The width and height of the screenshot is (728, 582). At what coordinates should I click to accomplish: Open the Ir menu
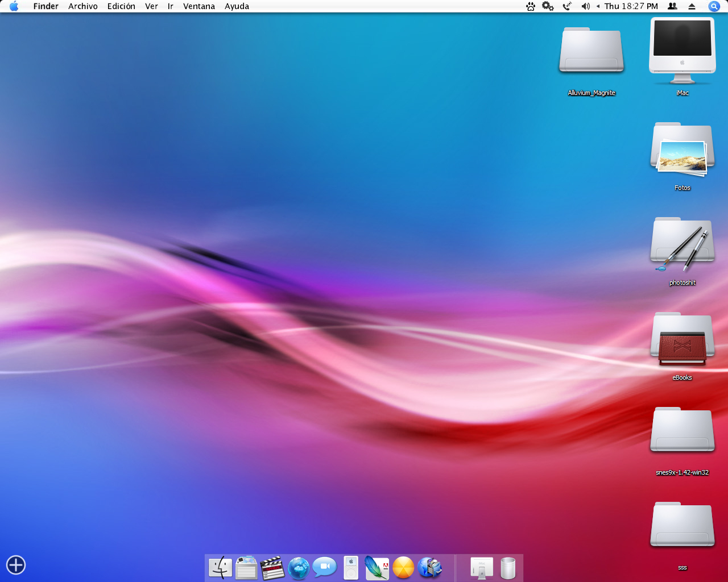coord(170,6)
